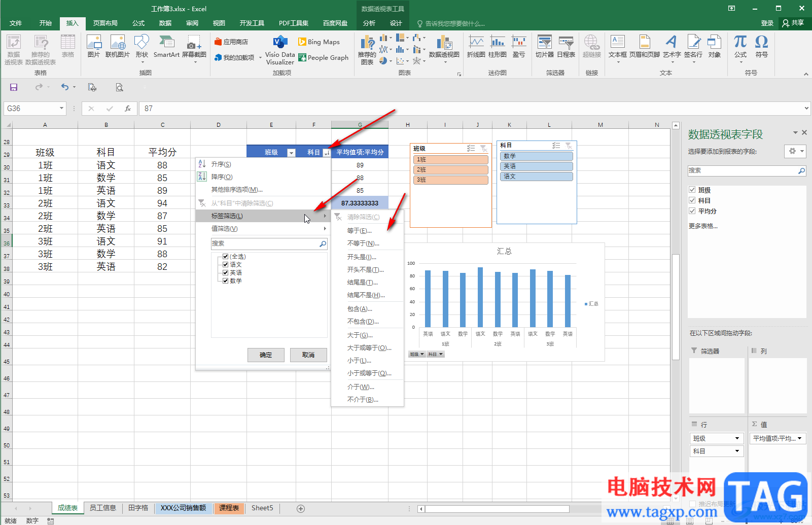Insert a Column sparkline

(498, 46)
